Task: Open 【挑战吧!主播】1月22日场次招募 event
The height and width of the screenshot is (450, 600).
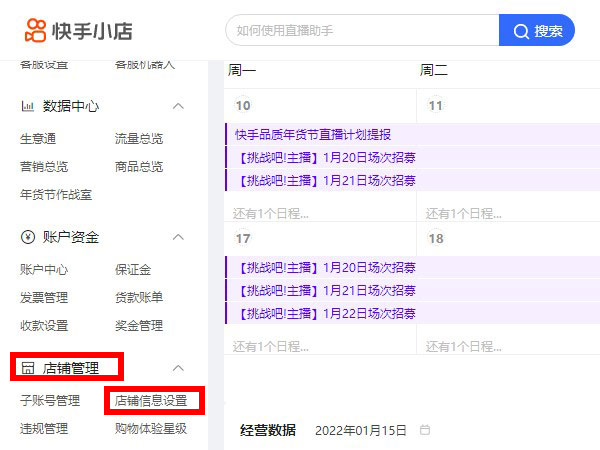Action: 327,313
